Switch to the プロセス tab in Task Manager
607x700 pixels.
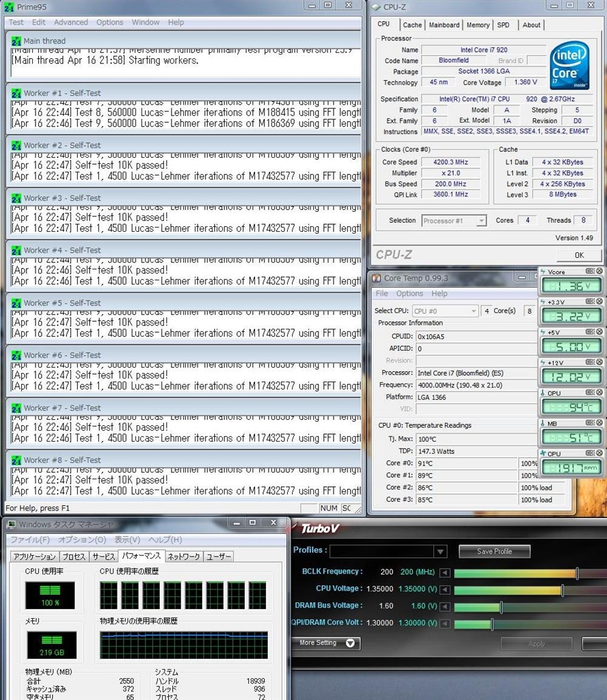pos(74,556)
